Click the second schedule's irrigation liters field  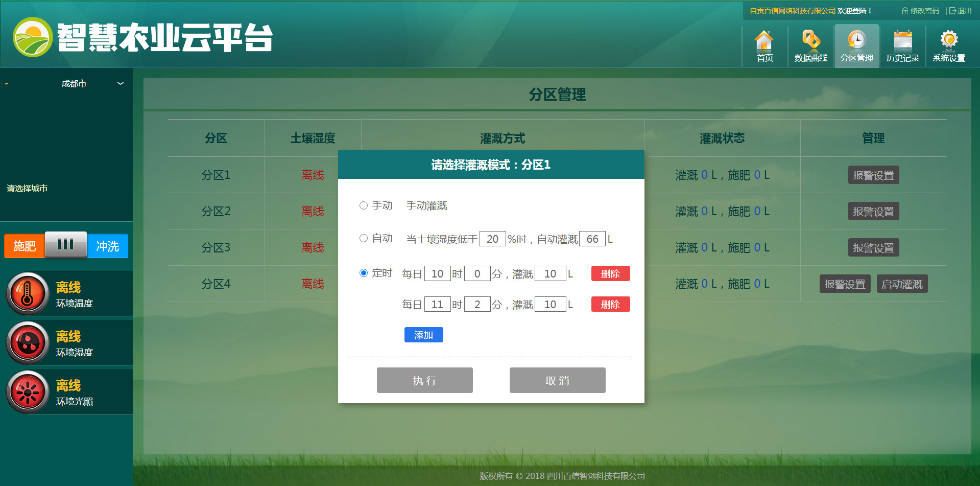point(551,304)
